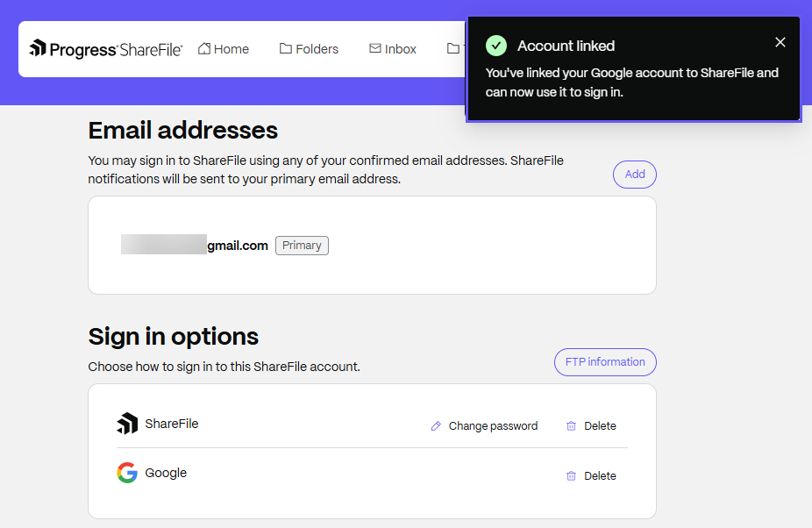812x528 pixels.
Task: Dismiss the Account linked notification
Action: coord(780,42)
